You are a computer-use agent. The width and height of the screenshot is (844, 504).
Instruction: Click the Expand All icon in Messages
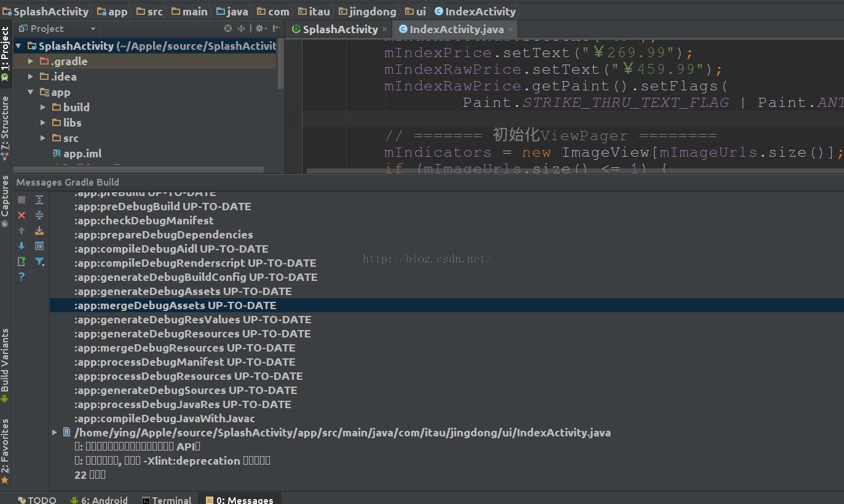(x=39, y=200)
